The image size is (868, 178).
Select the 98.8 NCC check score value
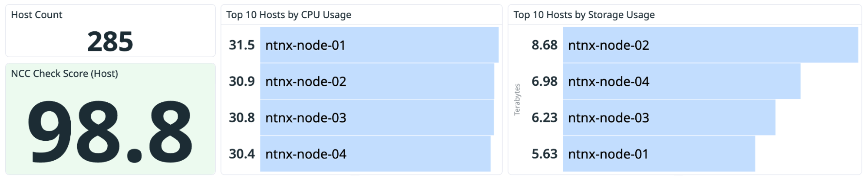point(110,133)
